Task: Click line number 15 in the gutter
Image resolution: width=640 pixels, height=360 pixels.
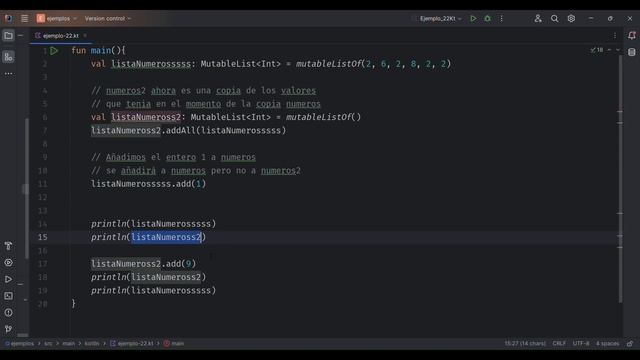Action: point(43,237)
